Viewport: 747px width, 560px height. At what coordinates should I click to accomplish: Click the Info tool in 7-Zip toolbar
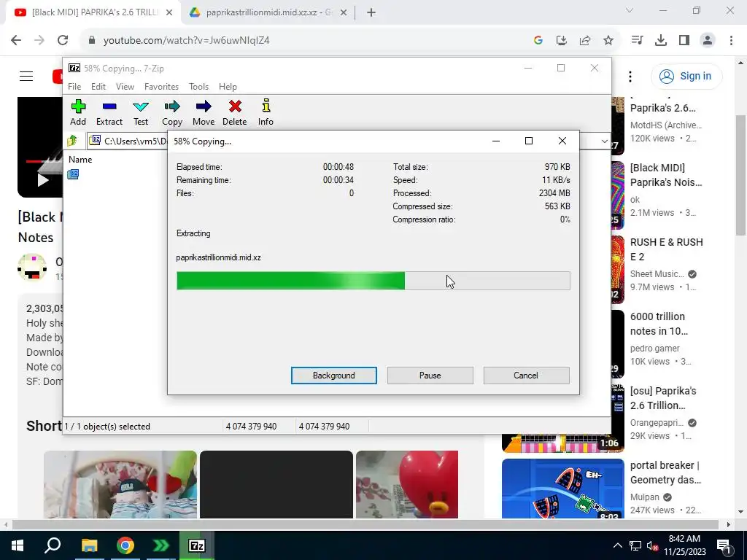[266, 113]
